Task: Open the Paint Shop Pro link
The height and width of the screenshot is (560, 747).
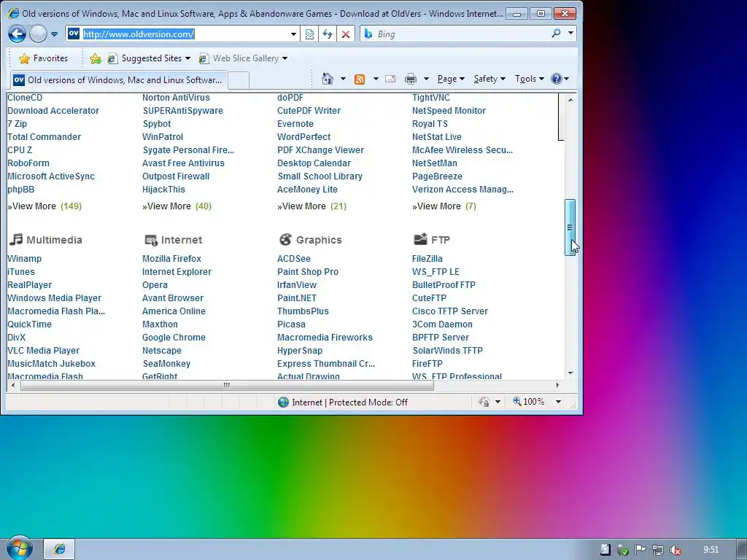Action: tap(308, 272)
